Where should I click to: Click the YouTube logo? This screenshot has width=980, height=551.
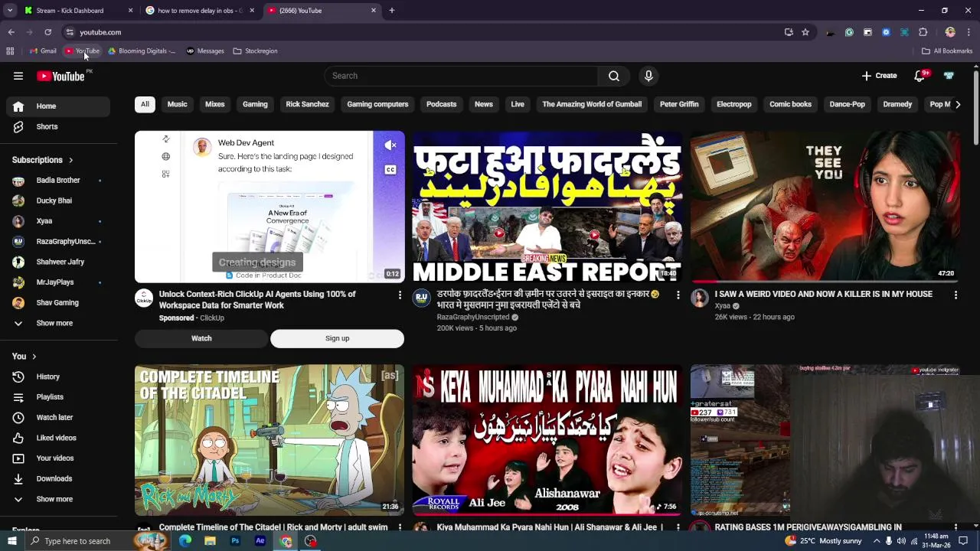point(60,76)
